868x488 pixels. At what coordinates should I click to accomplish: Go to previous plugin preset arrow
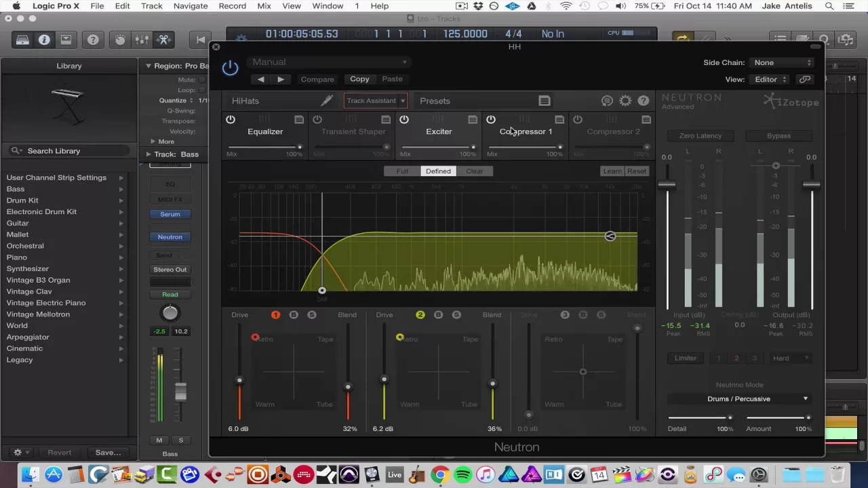(261, 79)
